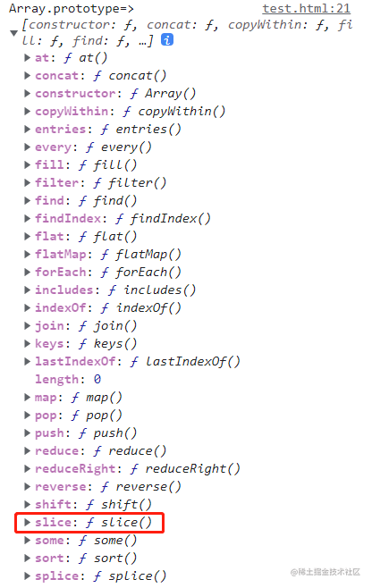Click the lastIndexOf() function value
372x588 pixels.
185,362
